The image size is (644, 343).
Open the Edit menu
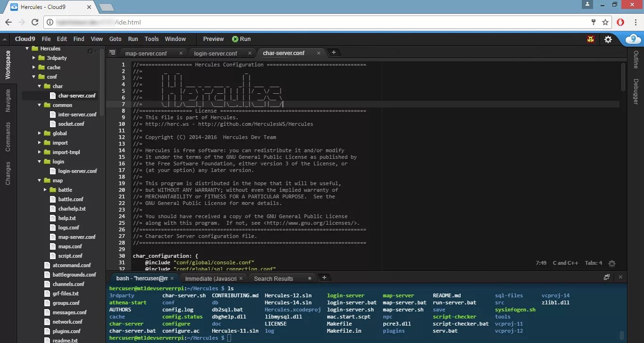click(x=62, y=39)
